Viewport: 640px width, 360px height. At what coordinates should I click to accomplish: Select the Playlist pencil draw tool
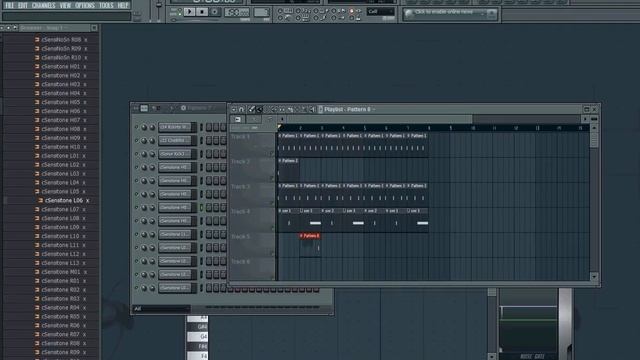pos(252,109)
